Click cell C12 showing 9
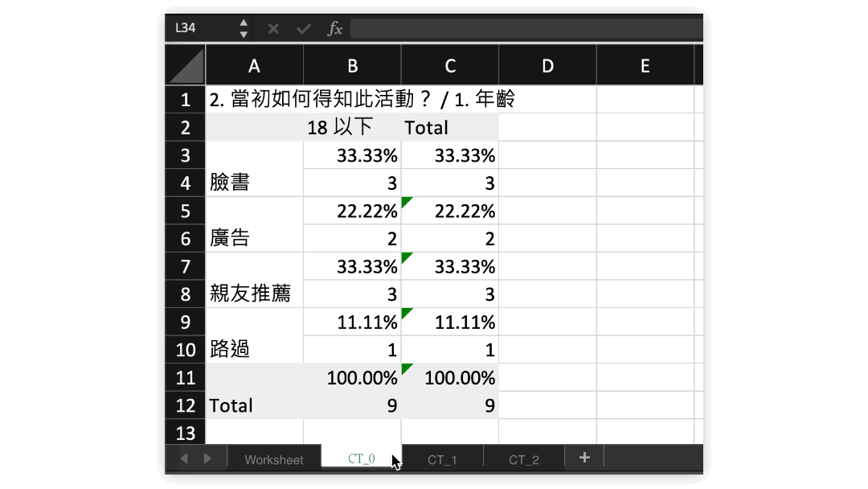Screen dimensions: 868x489 (x=450, y=405)
